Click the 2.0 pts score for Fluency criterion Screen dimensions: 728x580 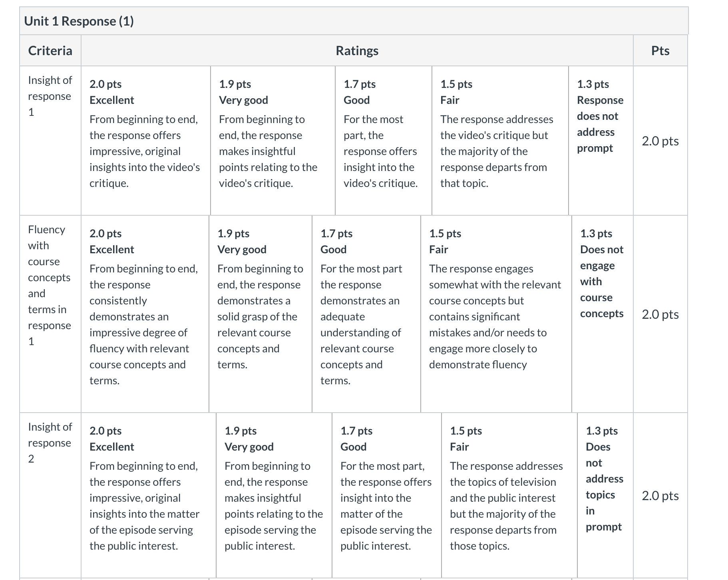pos(660,314)
